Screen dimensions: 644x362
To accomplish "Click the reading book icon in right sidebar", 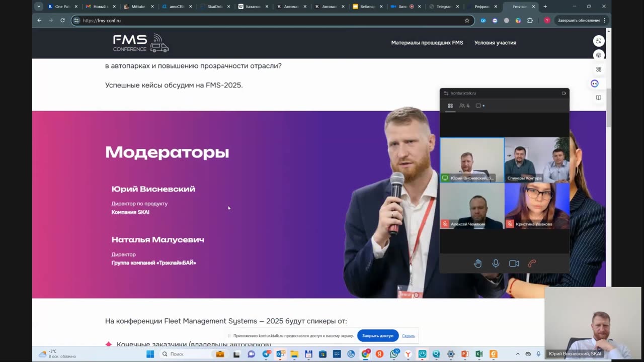I will (598, 98).
